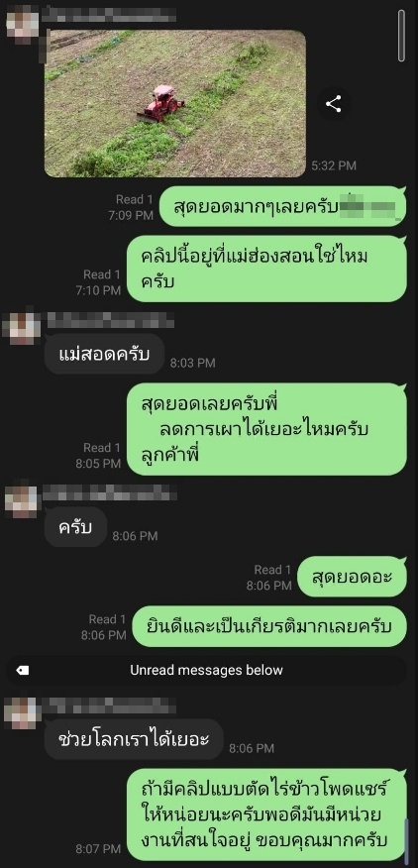Open avatar next to 'แม่สอดครับ' message

click(x=23, y=329)
